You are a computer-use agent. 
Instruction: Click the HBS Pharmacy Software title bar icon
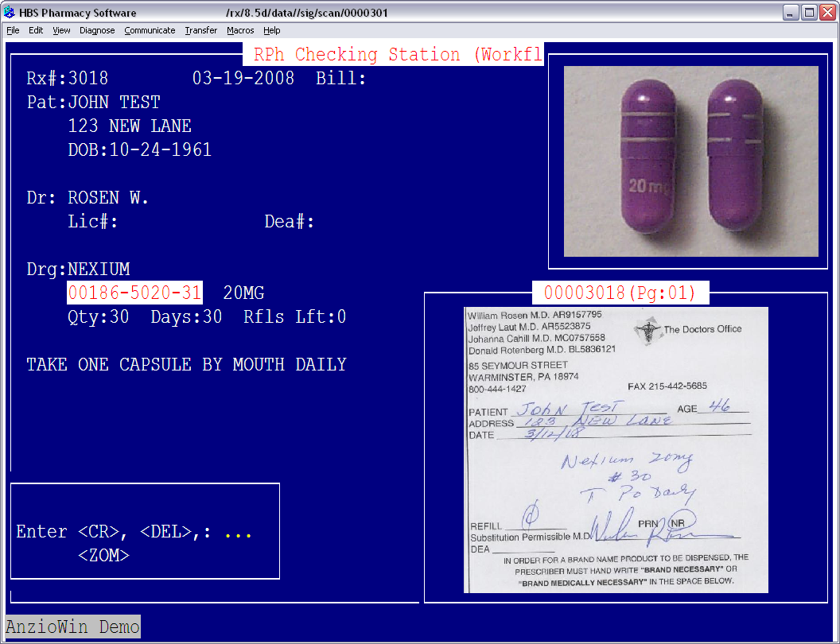tap(9, 12)
